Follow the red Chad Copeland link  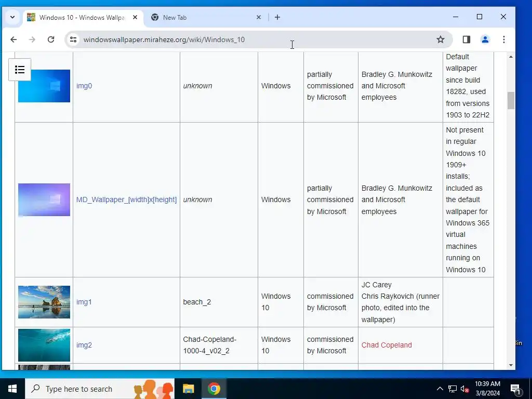point(387,345)
